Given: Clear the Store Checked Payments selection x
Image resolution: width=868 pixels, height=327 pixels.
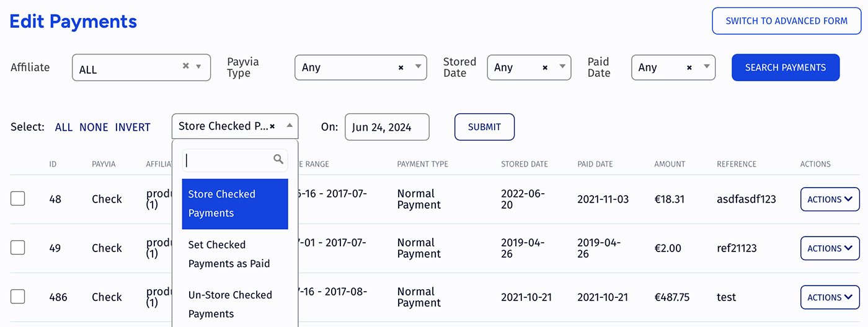Looking at the screenshot, I should pyautogui.click(x=272, y=126).
